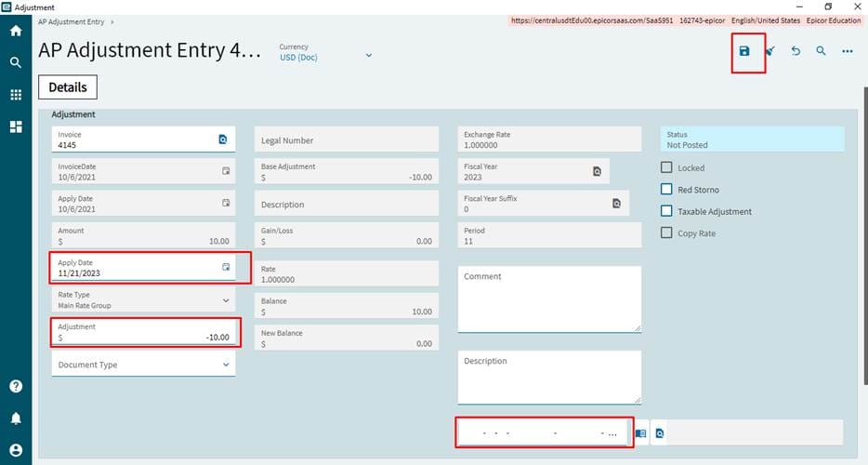Toggle the Locked checkbox

(666, 167)
